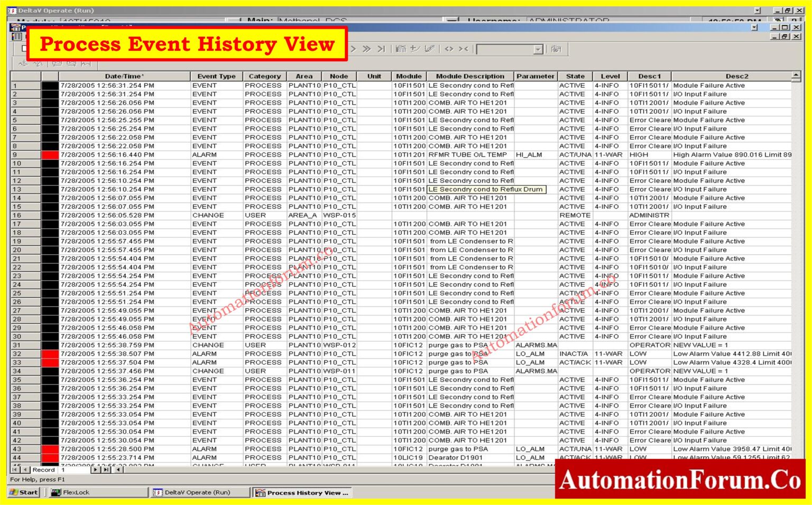The width and height of the screenshot is (812, 505).
Task: Click the Record number field
Action: coord(74,470)
